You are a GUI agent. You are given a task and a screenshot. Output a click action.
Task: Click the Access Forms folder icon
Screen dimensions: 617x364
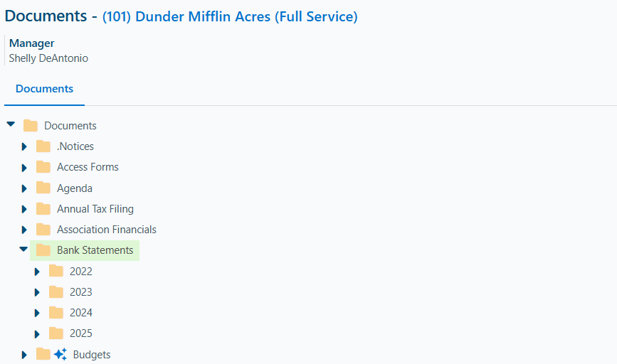click(x=43, y=167)
